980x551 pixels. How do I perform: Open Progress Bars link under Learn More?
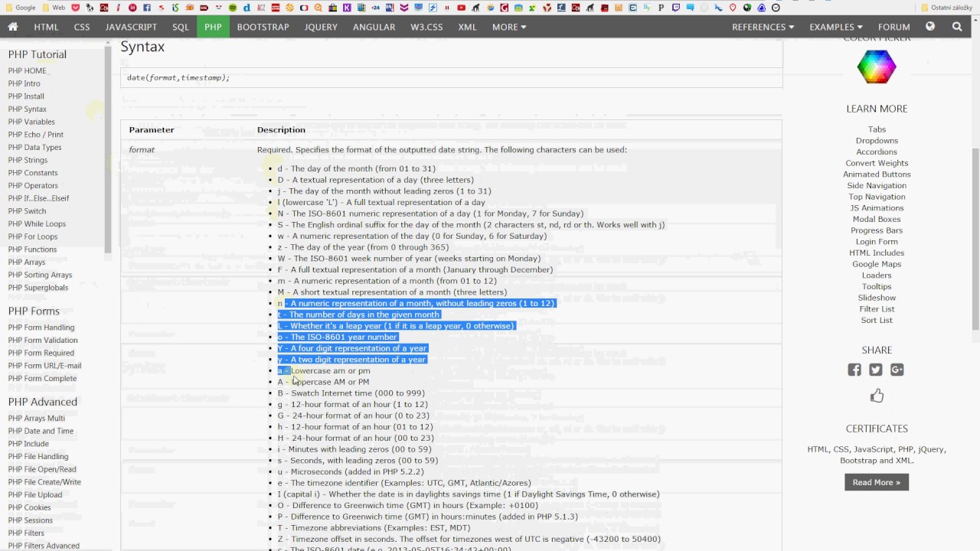pyautogui.click(x=877, y=230)
